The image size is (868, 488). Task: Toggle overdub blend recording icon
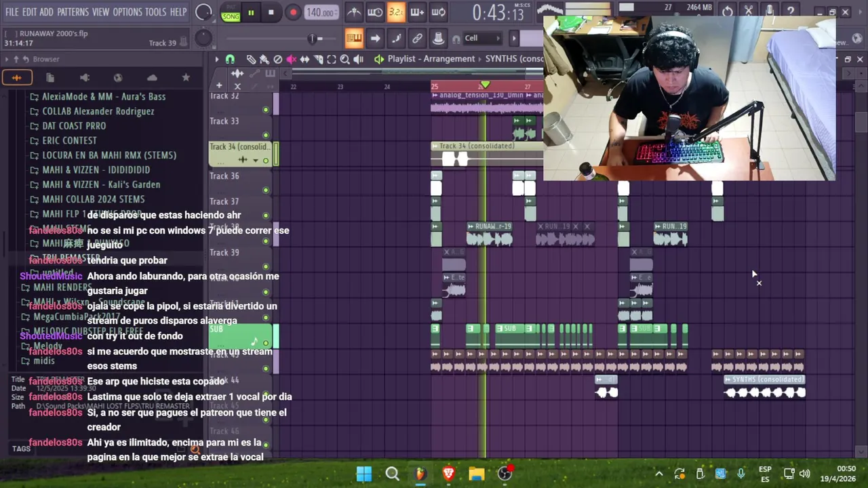(417, 12)
